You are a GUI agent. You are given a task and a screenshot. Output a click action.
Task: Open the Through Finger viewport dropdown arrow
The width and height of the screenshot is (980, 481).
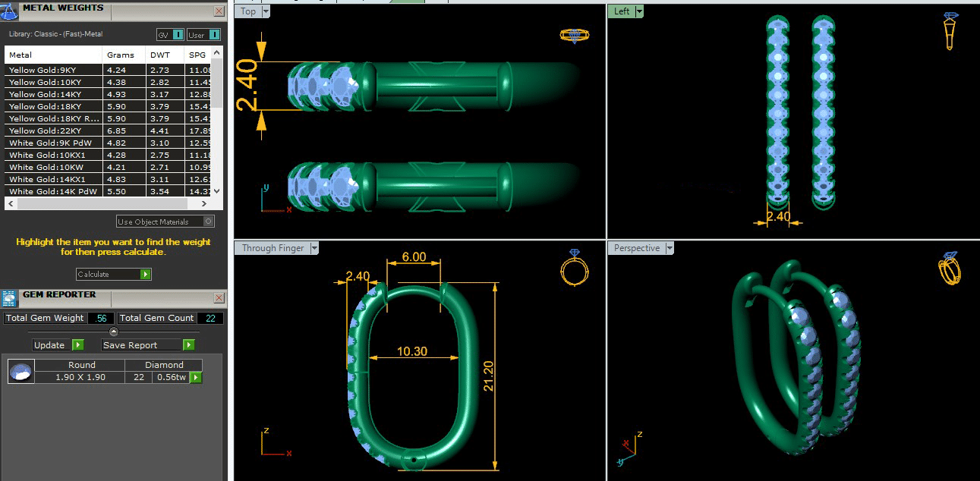(x=314, y=248)
